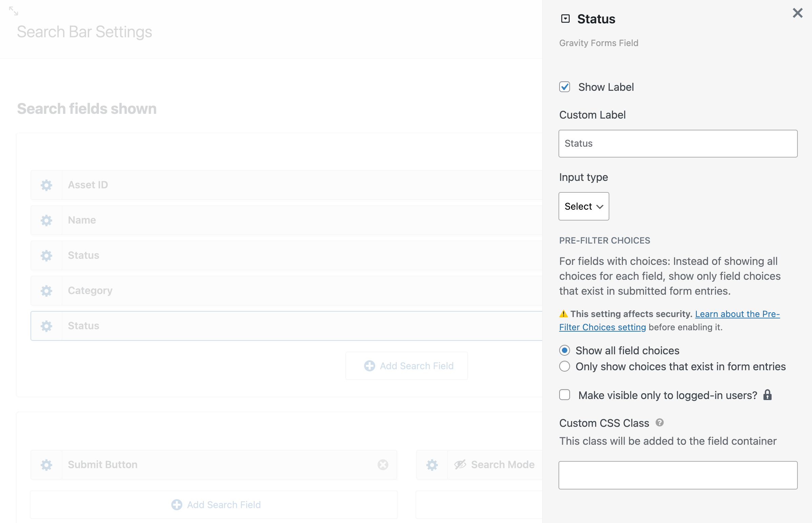This screenshot has height=523, width=812.
Task: Click Add Search Field under Submit Button
Action: [216, 505]
